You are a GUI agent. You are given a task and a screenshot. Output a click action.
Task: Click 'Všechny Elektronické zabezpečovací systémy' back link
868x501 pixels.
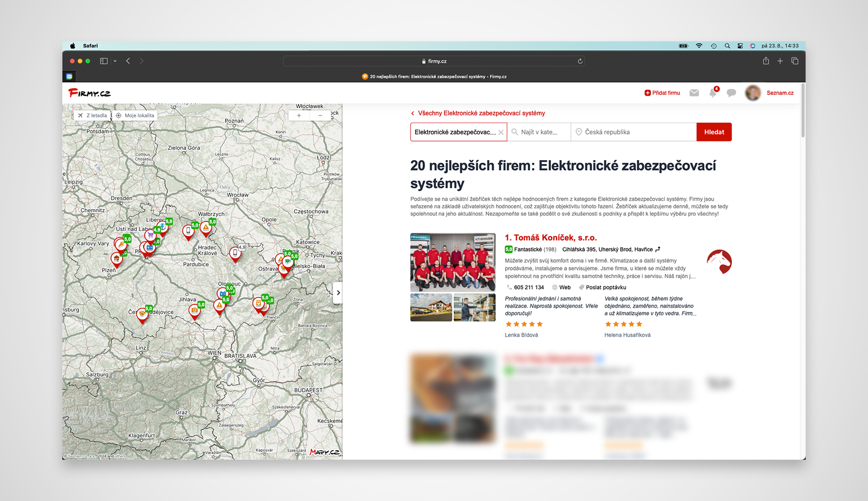[478, 113]
